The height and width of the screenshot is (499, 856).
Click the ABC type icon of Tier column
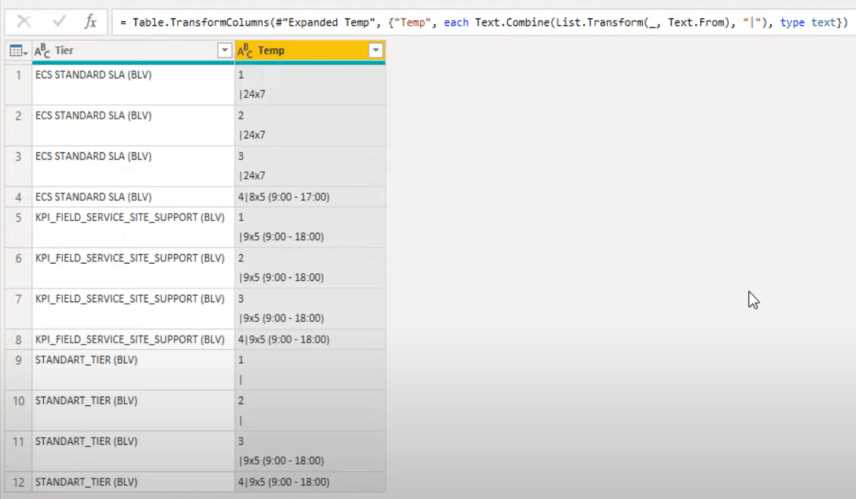[42, 51]
